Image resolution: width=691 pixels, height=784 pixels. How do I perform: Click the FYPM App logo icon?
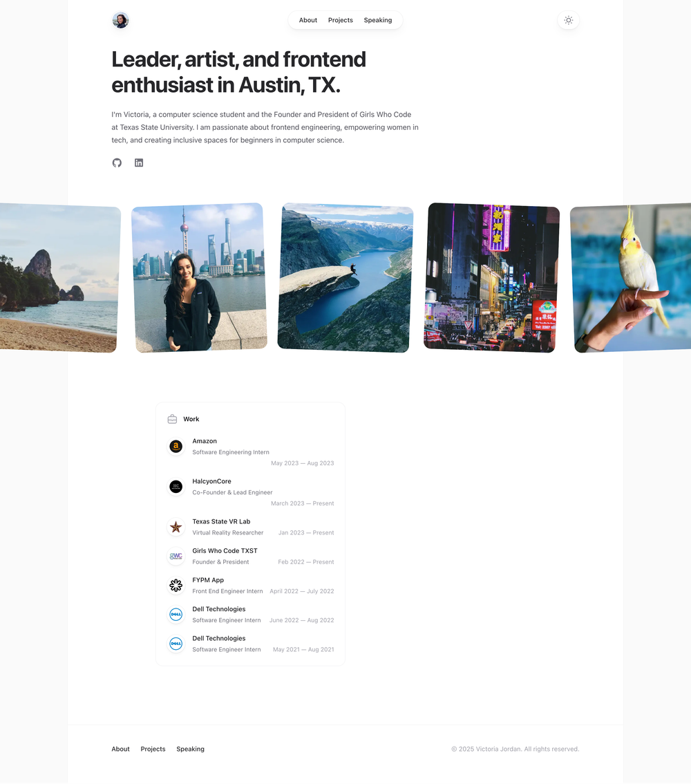pos(176,586)
